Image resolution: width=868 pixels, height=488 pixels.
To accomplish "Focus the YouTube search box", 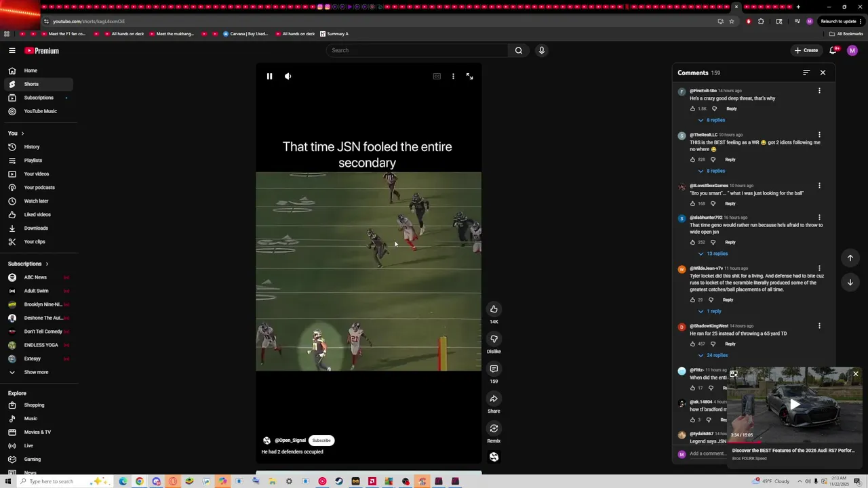I will coord(417,50).
